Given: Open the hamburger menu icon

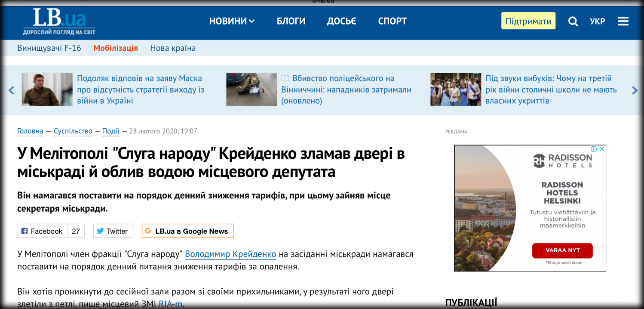Looking at the screenshot, I should point(623,21).
